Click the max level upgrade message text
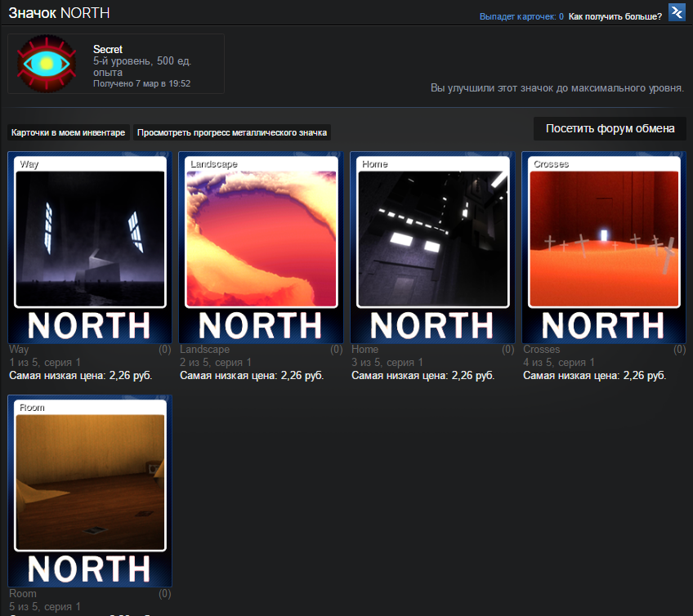The width and height of the screenshot is (693, 616). coord(557,88)
